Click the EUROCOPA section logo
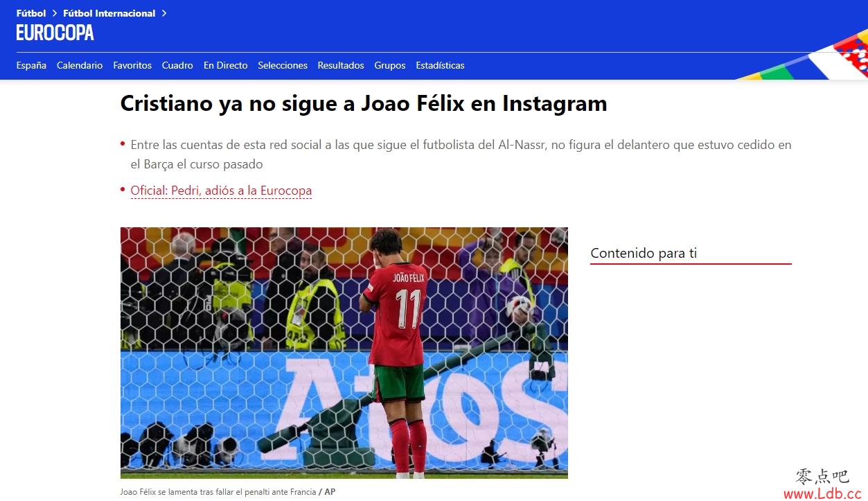 55,33
